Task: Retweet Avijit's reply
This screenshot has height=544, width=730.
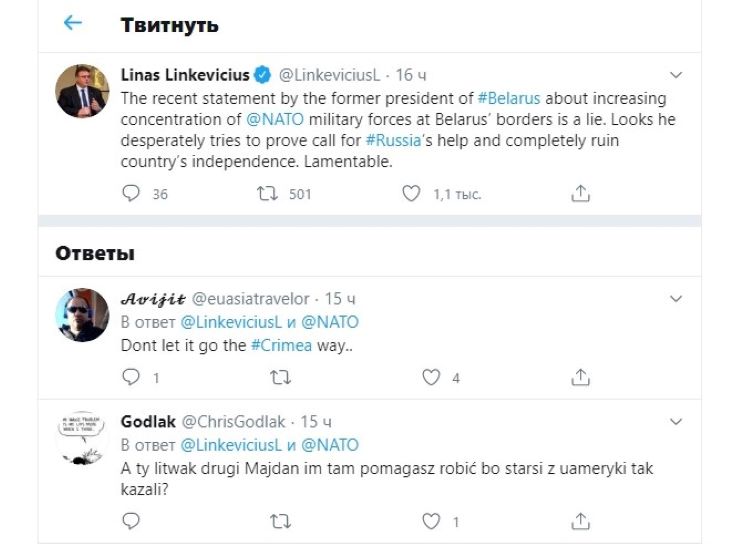Action: [281, 377]
